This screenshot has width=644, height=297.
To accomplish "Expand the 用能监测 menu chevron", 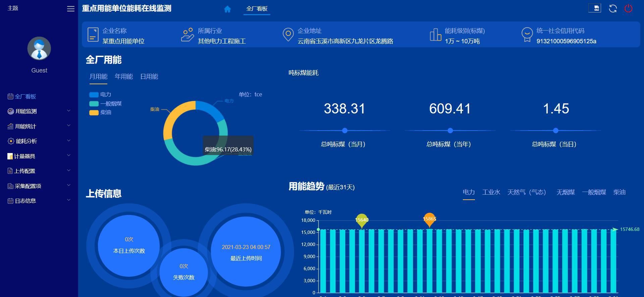I will point(68,111).
